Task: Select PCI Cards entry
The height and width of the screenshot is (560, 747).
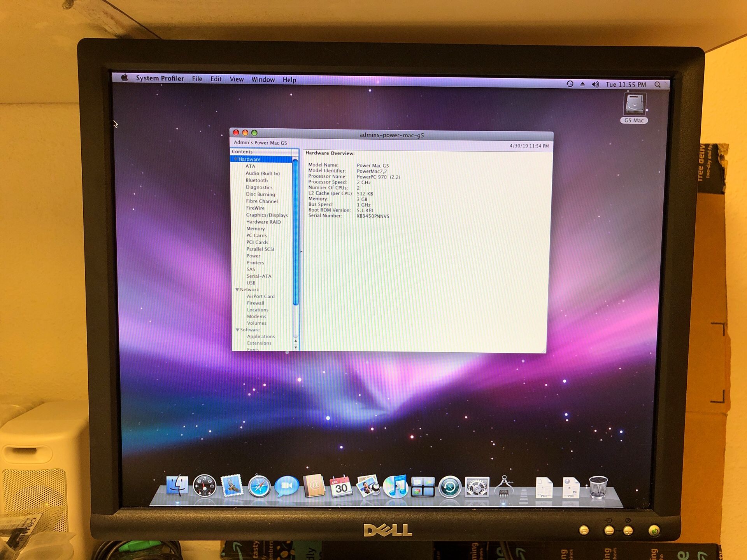Action: (257, 242)
